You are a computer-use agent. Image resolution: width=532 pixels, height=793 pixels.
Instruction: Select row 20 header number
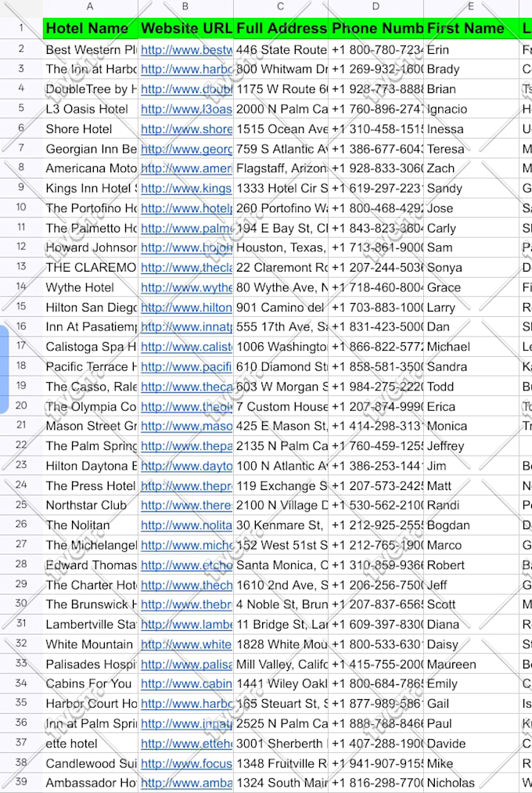21,406
